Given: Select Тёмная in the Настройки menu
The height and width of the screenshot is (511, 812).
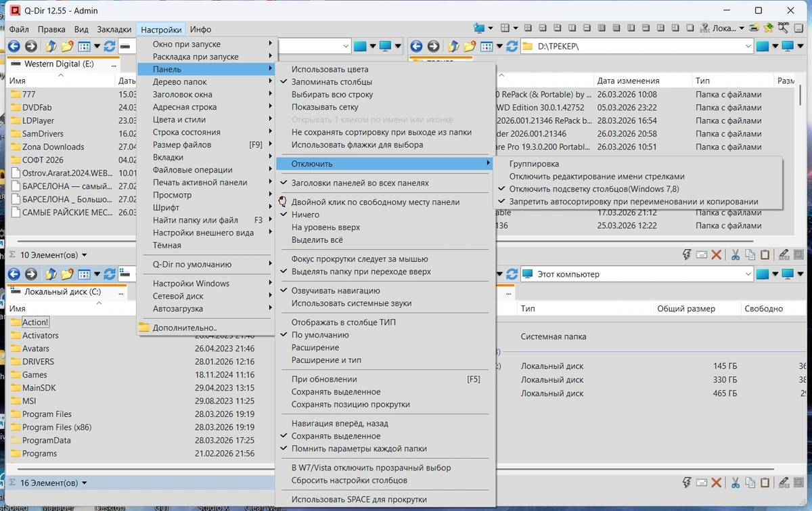Looking at the screenshot, I should coord(207,245).
